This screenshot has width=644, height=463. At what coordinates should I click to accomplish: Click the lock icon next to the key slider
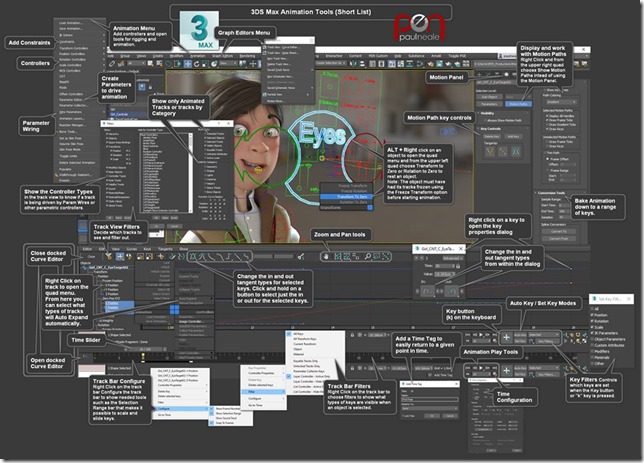[x=352, y=335]
